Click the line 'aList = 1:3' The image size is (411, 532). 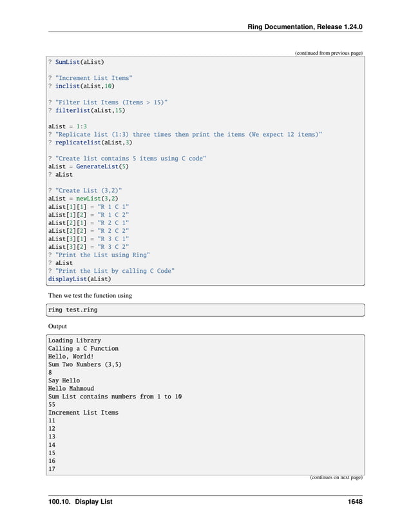point(68,126)
